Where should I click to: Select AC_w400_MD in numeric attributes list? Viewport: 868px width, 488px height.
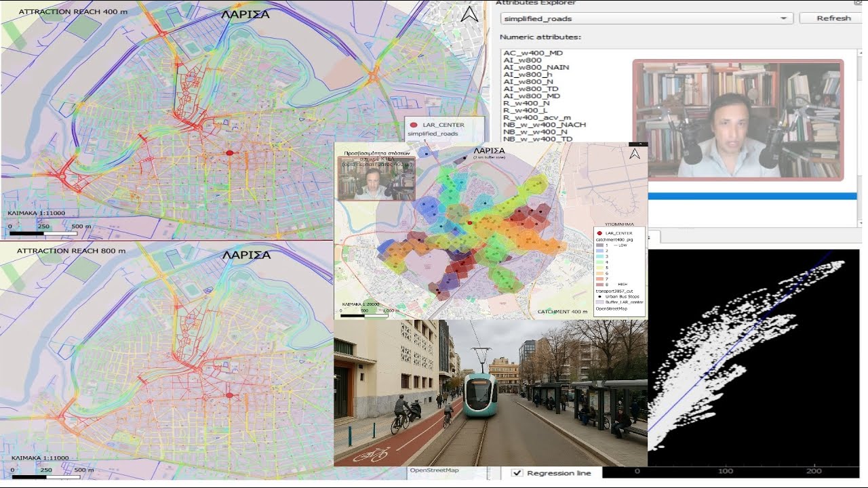533,53
